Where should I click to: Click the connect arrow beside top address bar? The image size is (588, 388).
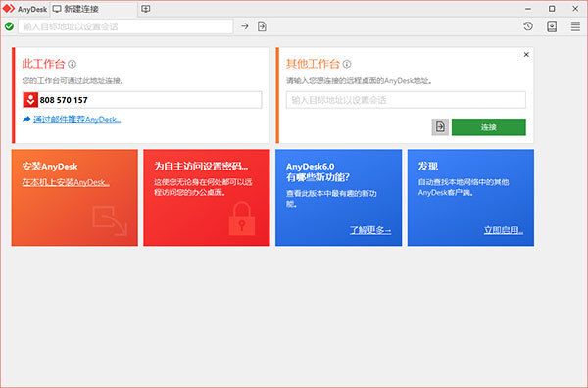[x=245, y=26]
